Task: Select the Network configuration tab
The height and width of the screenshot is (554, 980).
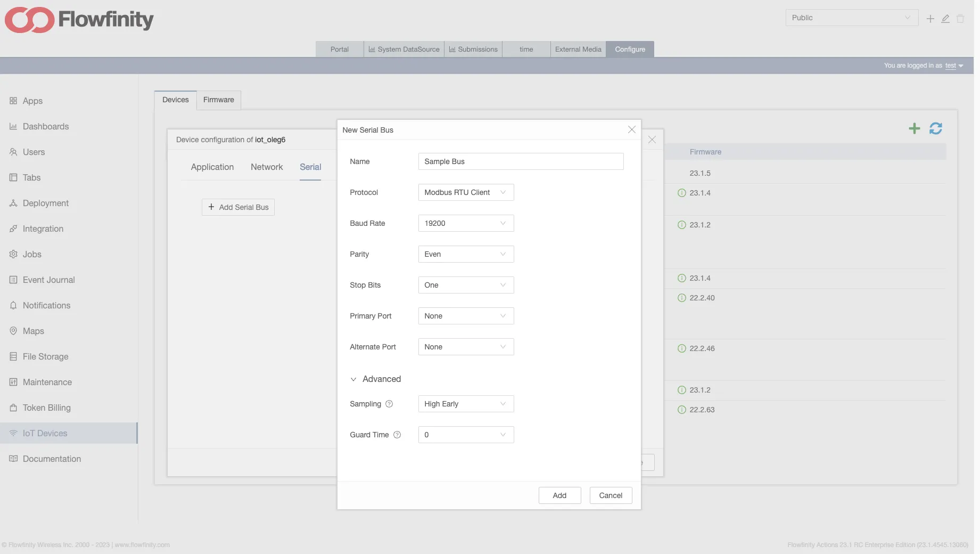Action: (267, 167)
